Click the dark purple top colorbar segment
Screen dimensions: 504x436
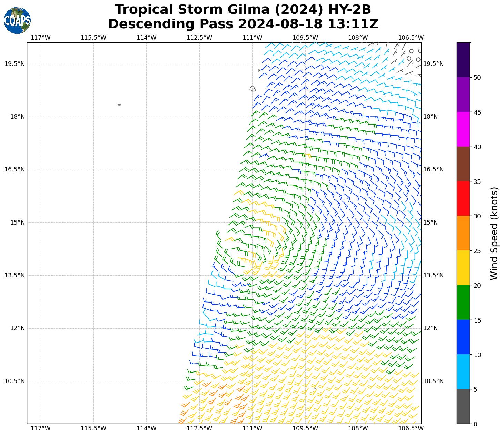463,60
